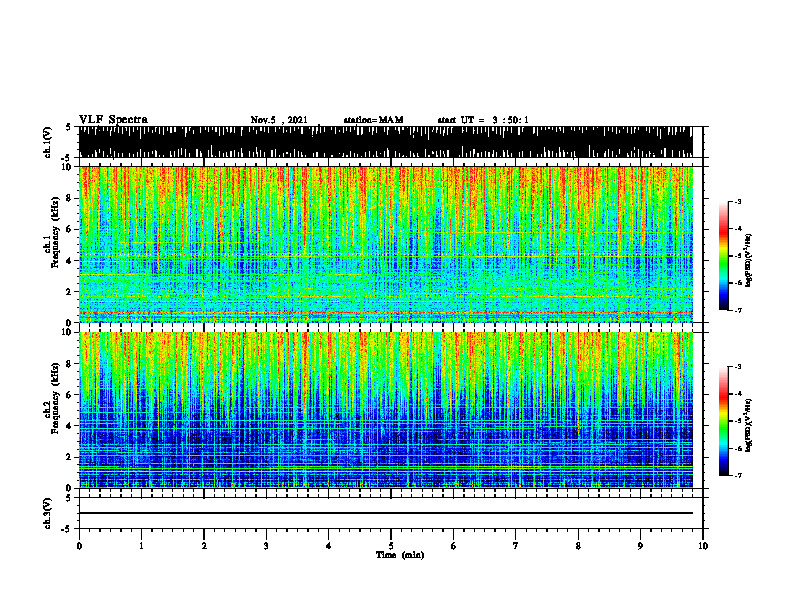Click time axis tick label '3'
The image size is (792, 612).
[266, 546]
